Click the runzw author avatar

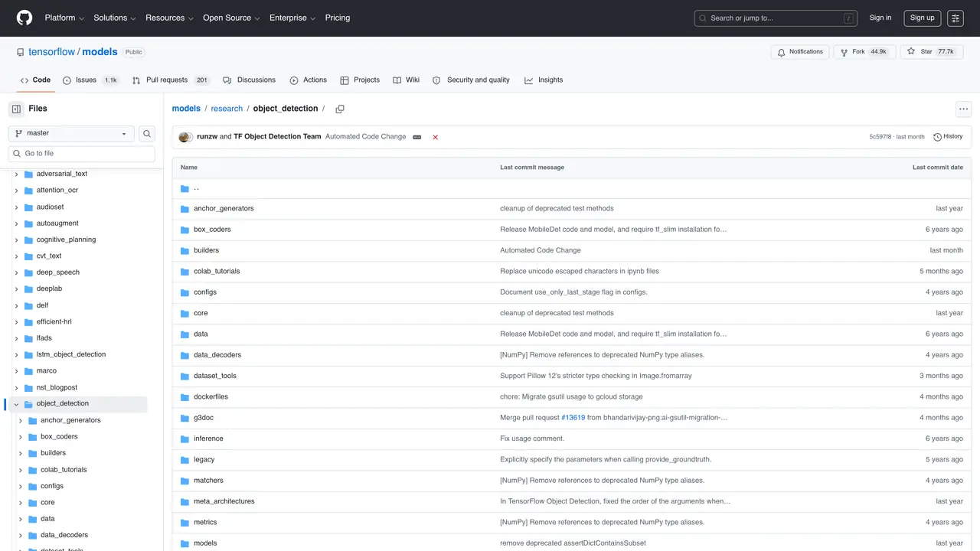(x=185, y=137)
